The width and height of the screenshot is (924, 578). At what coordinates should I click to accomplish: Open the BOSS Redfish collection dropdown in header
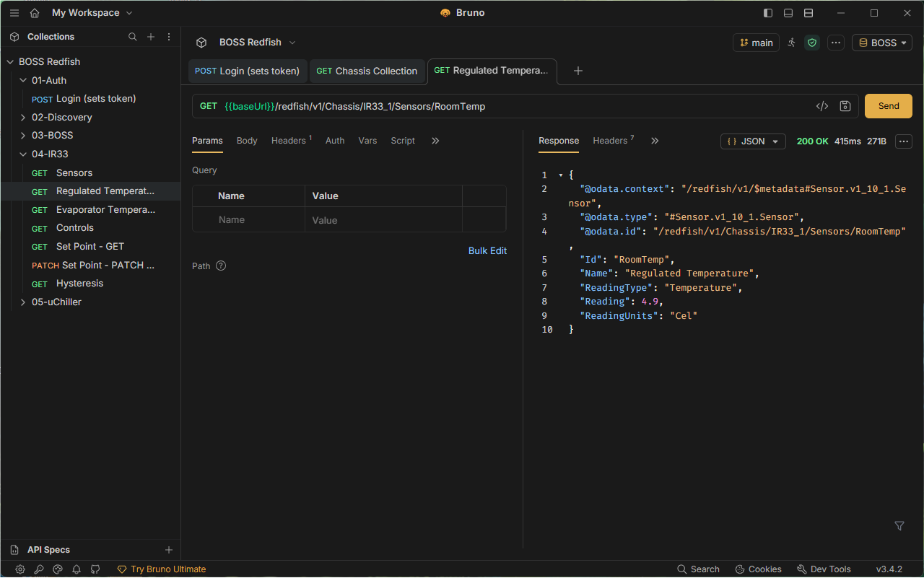coord(258,43)
